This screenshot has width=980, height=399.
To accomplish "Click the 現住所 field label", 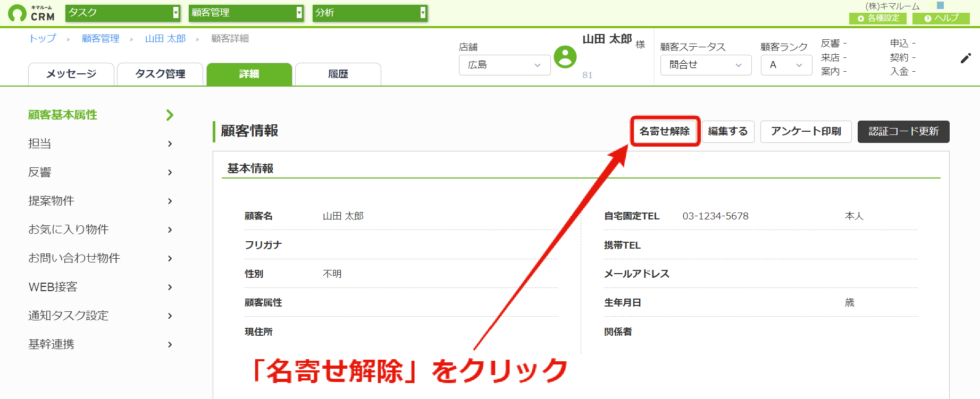I will [x=258, y=332].
